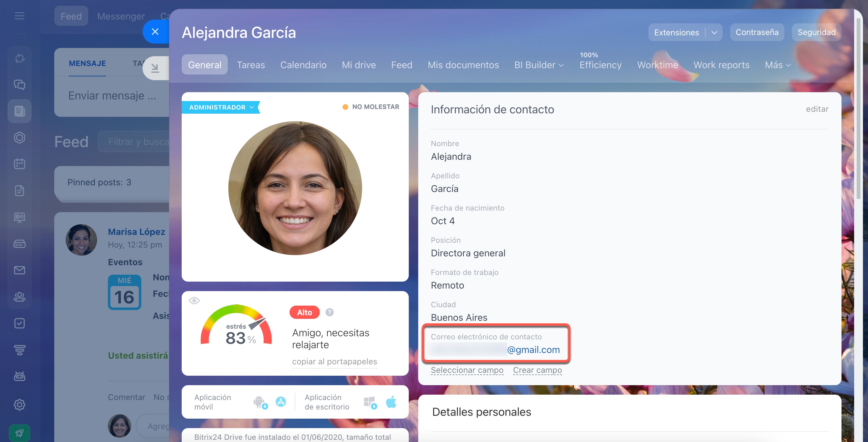This screenshot has height=442, width=868.
Task: Select the Feed menu item in background
Action: 71,16
